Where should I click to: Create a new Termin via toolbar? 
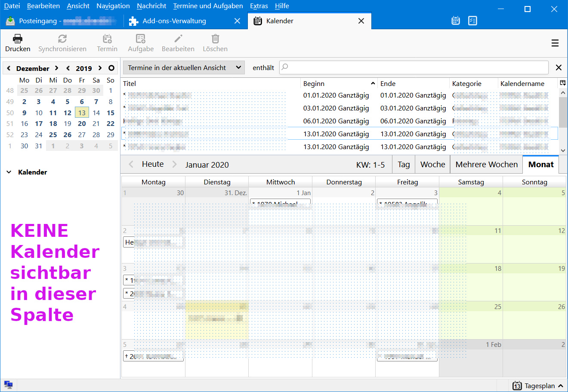107,39
